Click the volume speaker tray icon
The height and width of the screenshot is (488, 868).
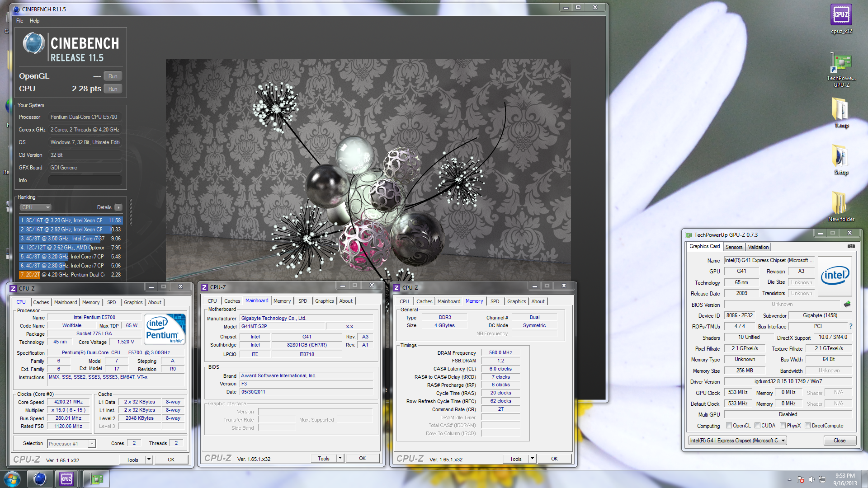tap(811, 479)
